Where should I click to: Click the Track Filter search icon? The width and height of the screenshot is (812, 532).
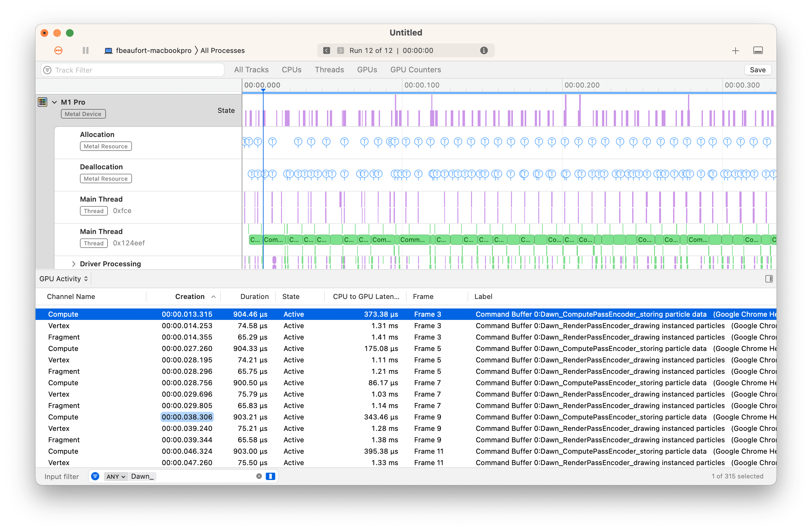pyautogui.click(x=48, y=70)
